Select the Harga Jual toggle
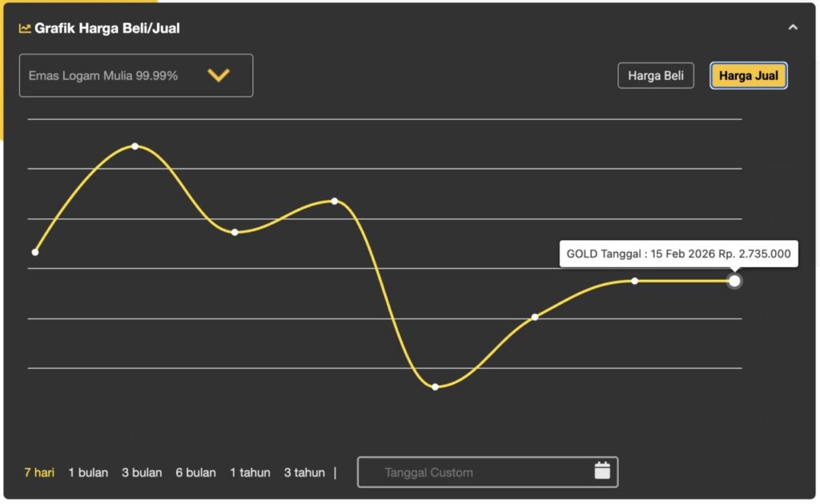 pos(748,75)
